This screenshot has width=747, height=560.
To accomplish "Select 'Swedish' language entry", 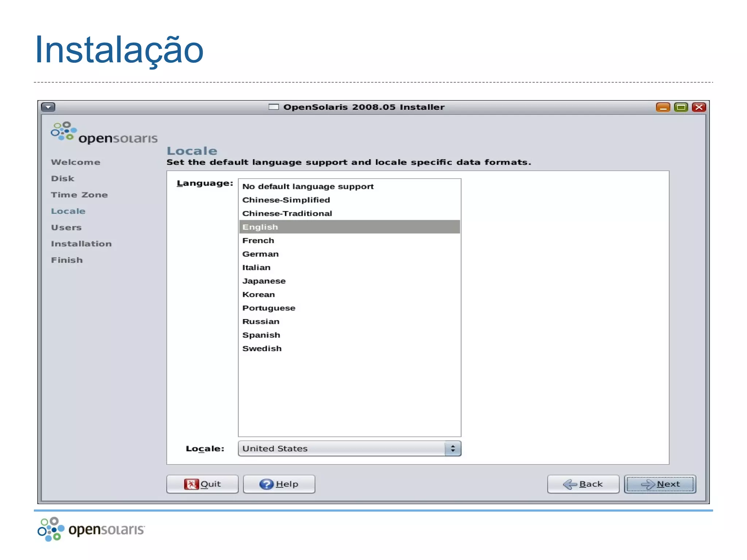I will 349,348.
